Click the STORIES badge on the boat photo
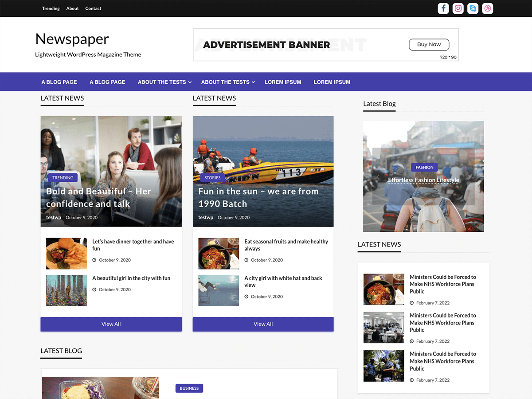 [x=212, y=177]
